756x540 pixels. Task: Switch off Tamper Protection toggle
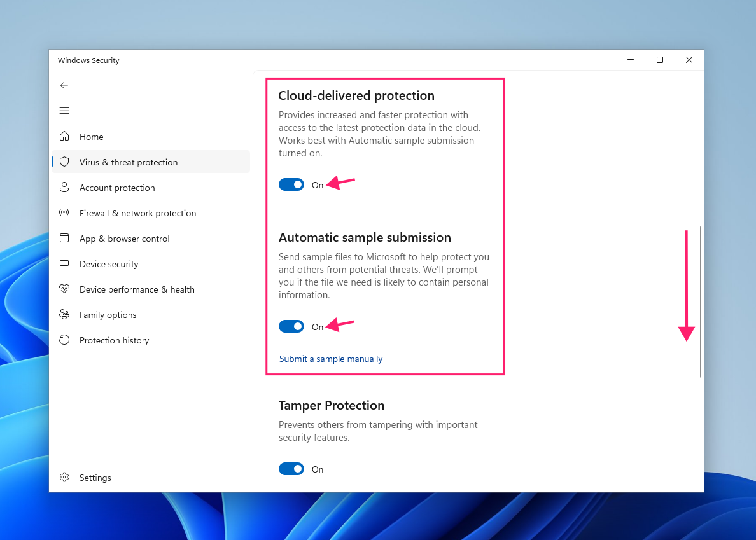pos(291,469)
